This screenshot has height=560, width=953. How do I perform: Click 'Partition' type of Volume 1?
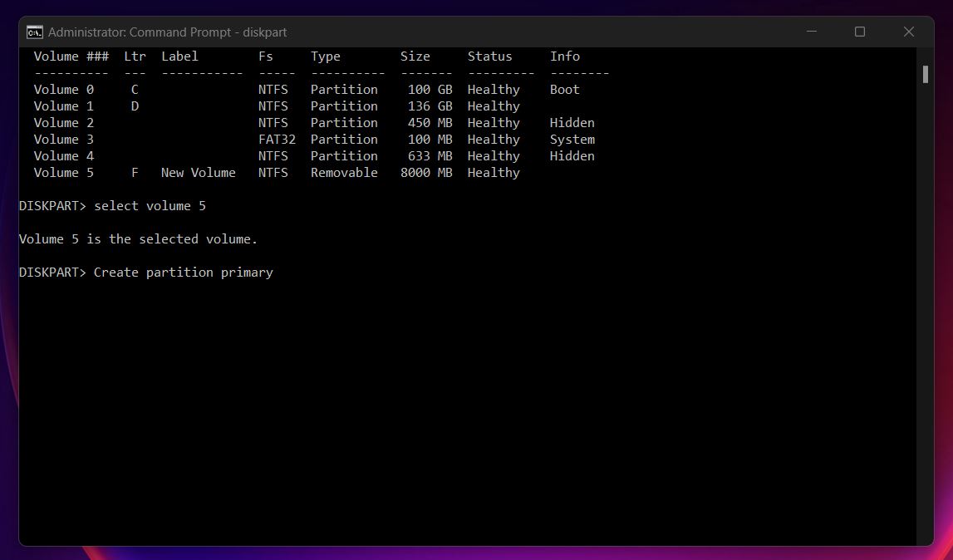point(344,106)
